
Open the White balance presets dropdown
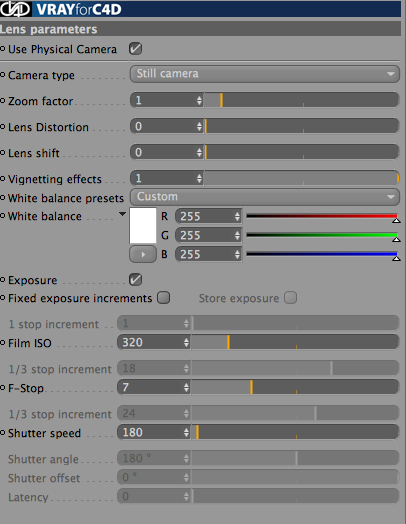pos(265,197)
